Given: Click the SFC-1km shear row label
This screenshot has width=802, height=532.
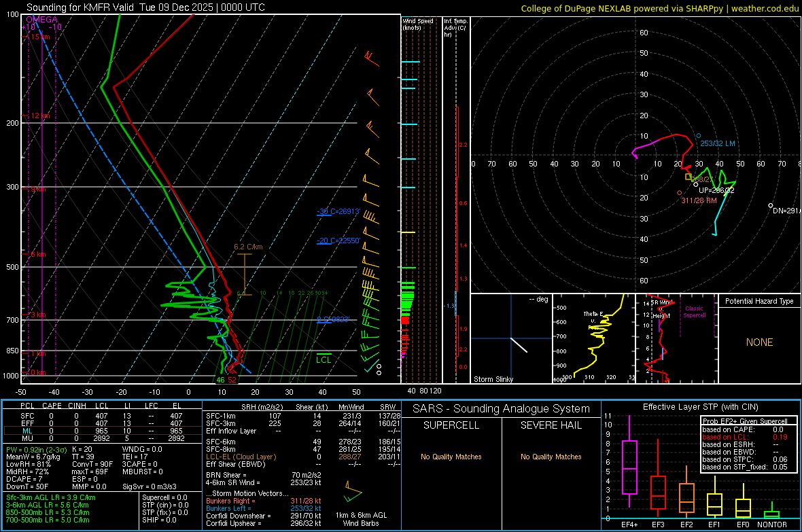Looking at the screenshot, I should coord(220,416).
